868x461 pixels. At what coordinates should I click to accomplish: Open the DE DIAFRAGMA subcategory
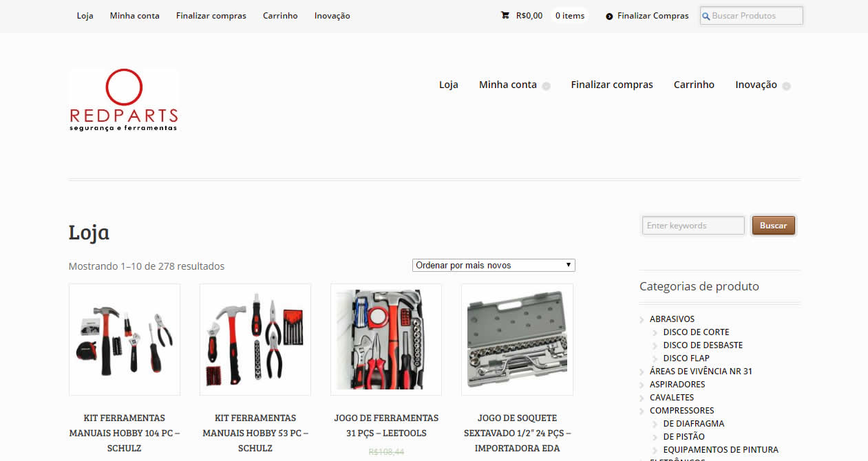(694, 424)
